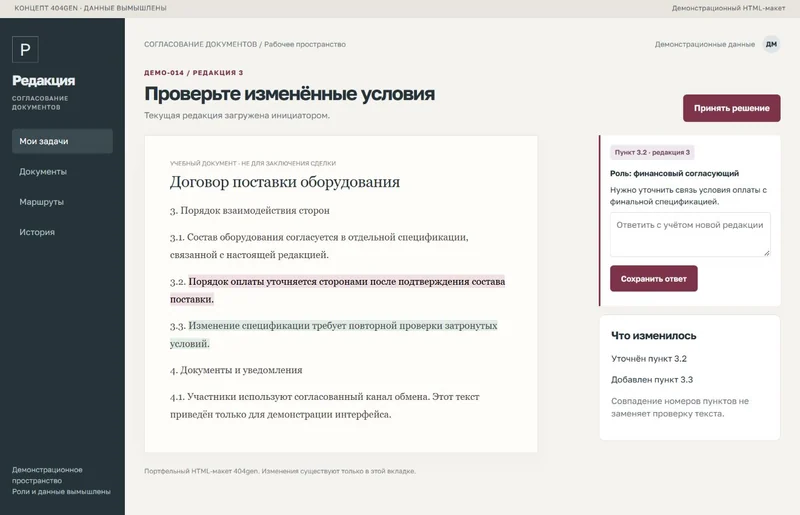The width and height of the screenshot is (800, 515).
Task: Click Роль: финансовый согласующий label
Action: 674,174
